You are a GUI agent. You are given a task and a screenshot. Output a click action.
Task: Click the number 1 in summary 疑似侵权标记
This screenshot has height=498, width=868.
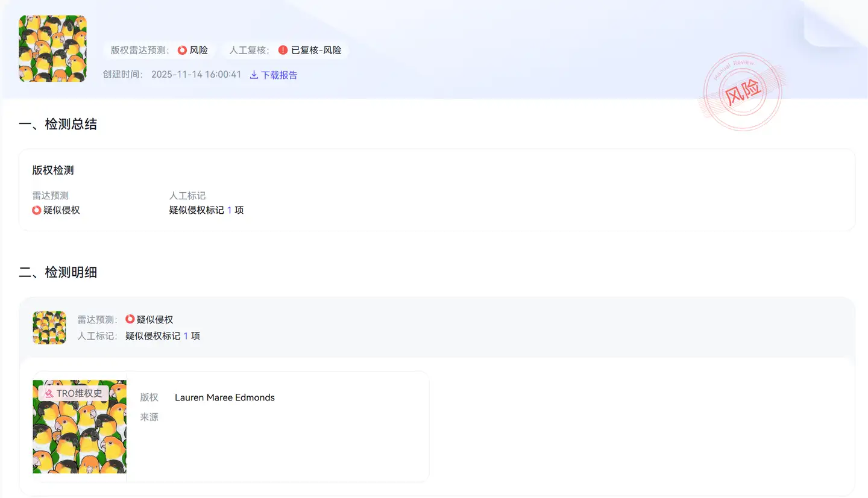point(230,210)
